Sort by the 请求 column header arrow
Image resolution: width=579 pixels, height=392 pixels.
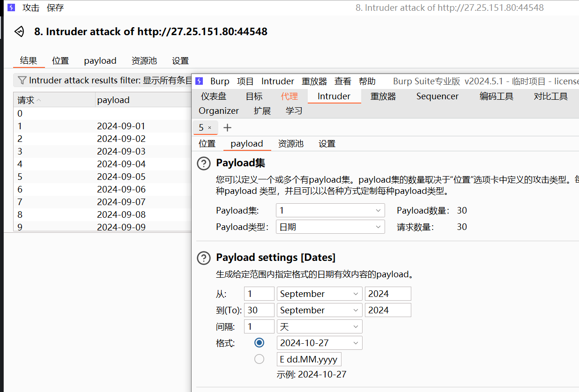39,100
